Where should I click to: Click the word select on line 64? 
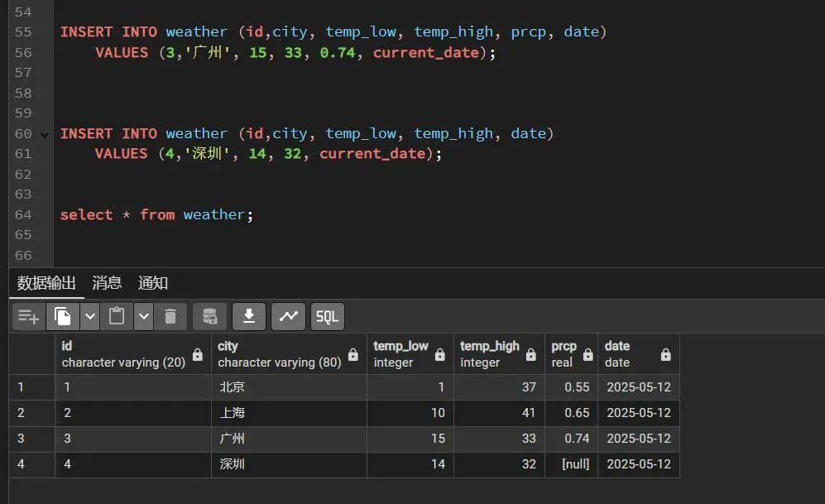[86, 214]
